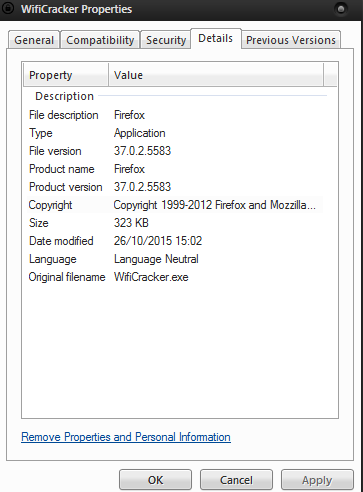
Task: Click the Cancel button
Action: click(x=236, y=480)
